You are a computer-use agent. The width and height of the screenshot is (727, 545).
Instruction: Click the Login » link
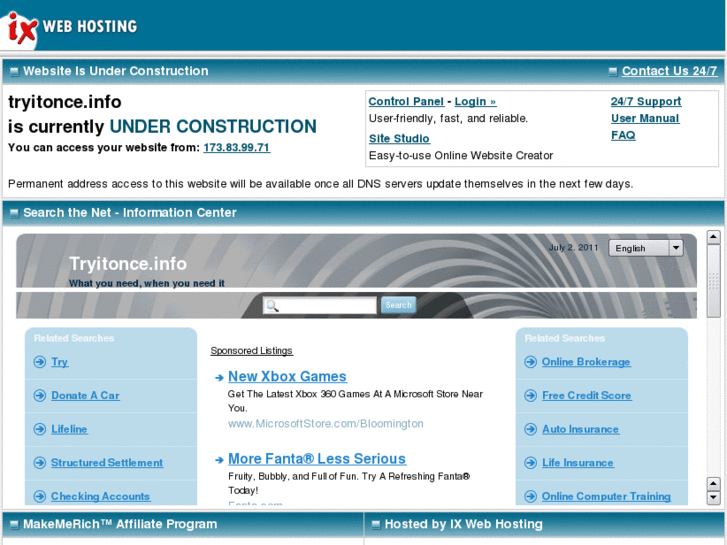click(475, 102)
